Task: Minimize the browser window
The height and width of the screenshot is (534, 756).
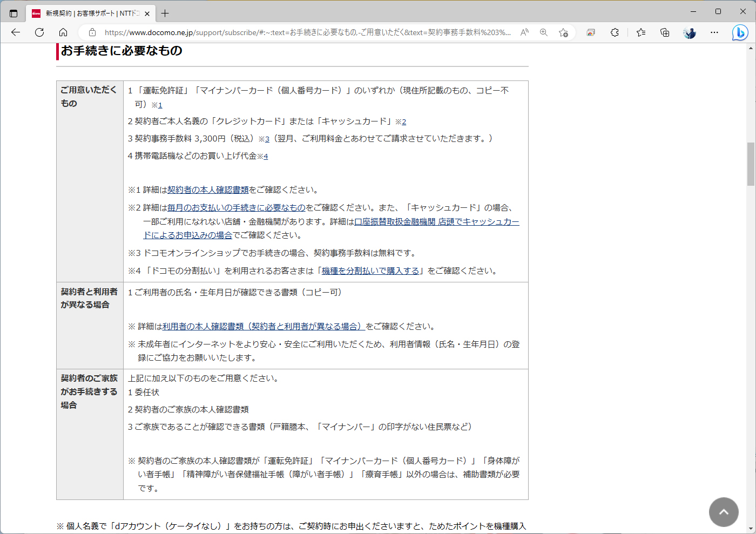Action: (693, 11)
